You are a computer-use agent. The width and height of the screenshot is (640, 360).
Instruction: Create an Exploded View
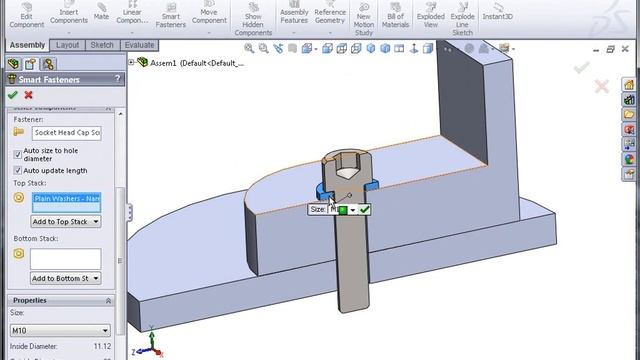431,16
